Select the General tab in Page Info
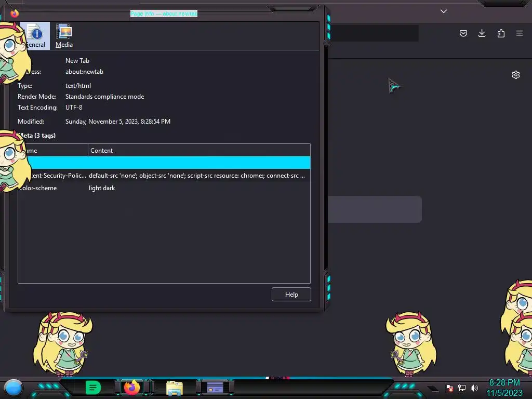This screenshot has height=399, width=532. (35, 36)
